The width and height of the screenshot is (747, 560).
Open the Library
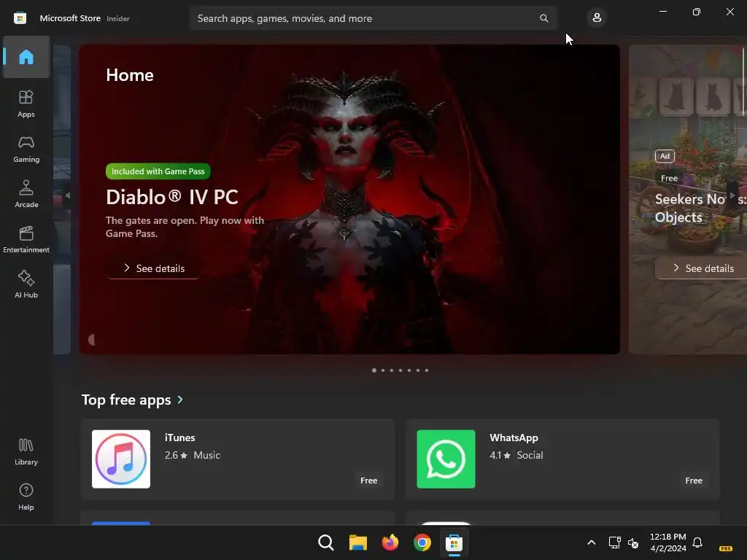26,452
